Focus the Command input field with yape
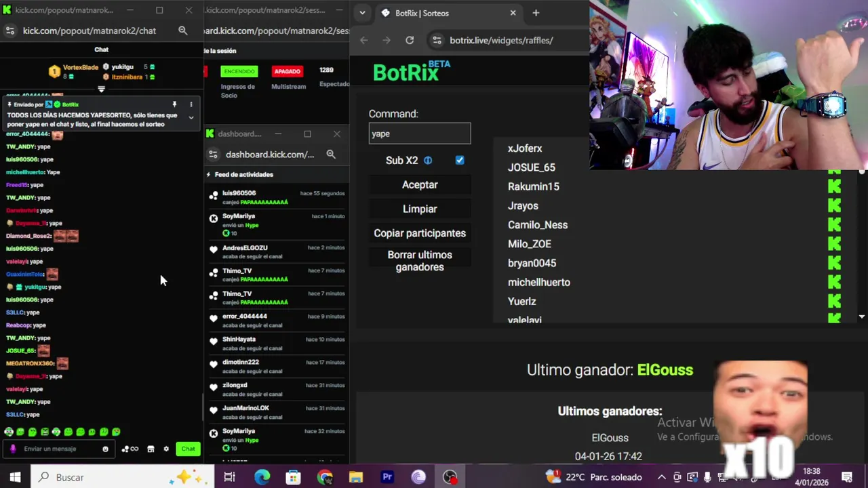Viewport: 868px width, 488px height. tap(420, 134)
